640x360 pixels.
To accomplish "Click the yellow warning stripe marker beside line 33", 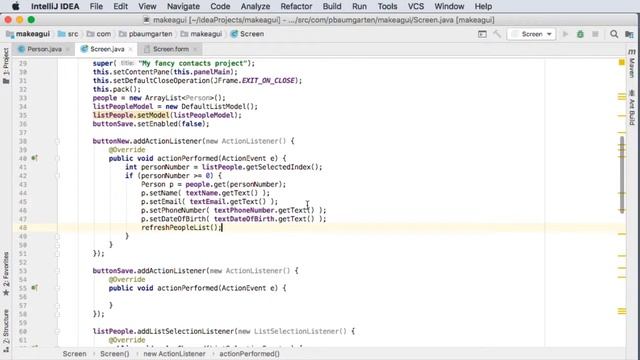I will pos(622,97).
